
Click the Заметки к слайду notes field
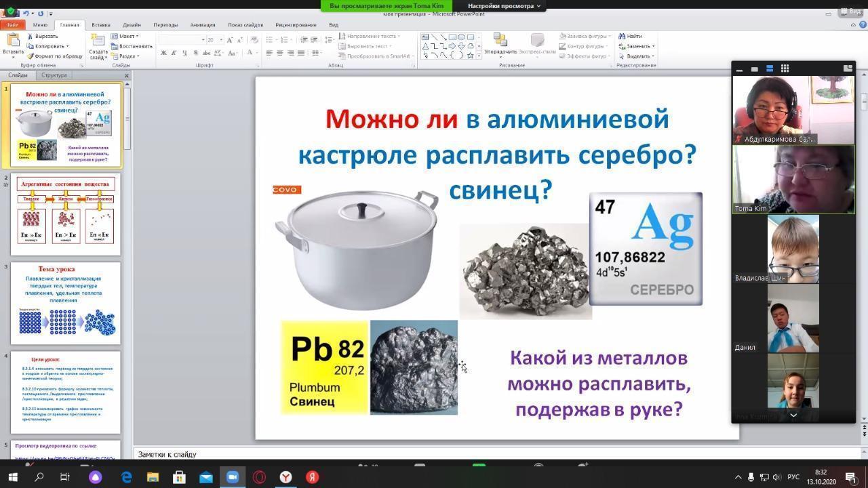[434, 454]
